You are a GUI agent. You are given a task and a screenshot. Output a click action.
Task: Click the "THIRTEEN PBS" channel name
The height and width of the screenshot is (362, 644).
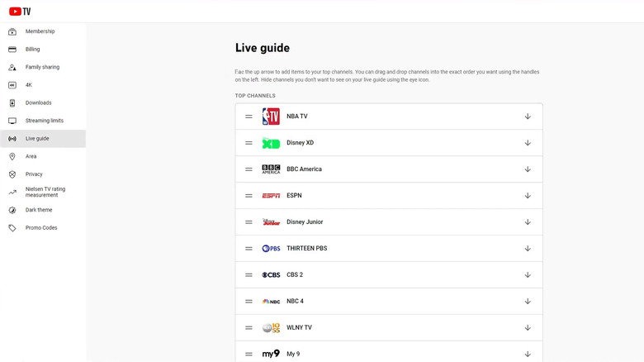tap(307, 249)
